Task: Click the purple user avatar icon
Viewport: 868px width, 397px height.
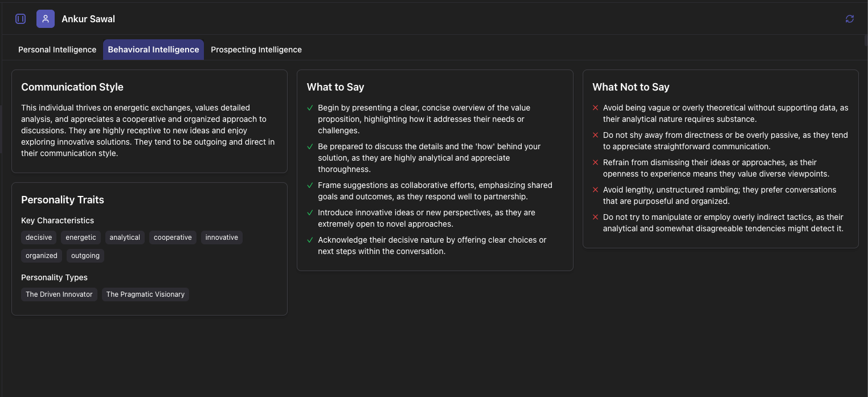Action: pyautogui.click(x=45, y=18)
